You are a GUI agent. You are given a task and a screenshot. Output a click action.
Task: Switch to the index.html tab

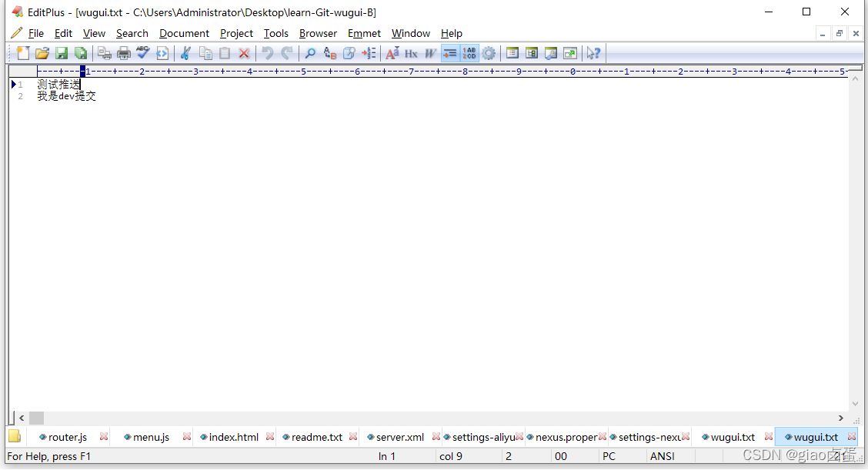tap(234, 438)
